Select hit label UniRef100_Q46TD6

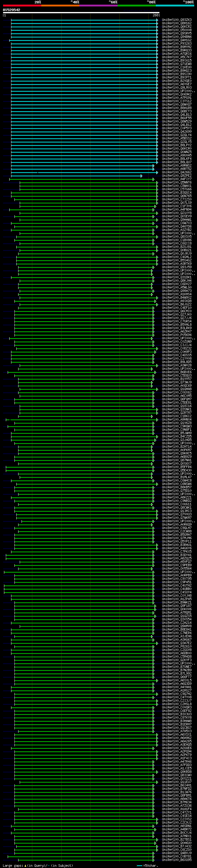point(177,226)
